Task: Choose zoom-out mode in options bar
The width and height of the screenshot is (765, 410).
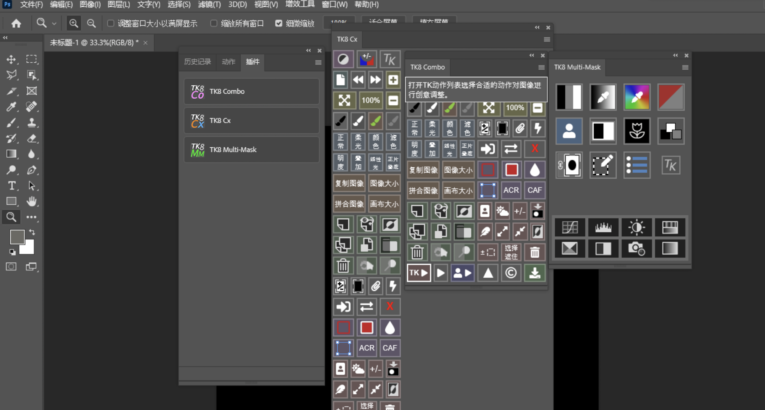Action: click(91, 23)
